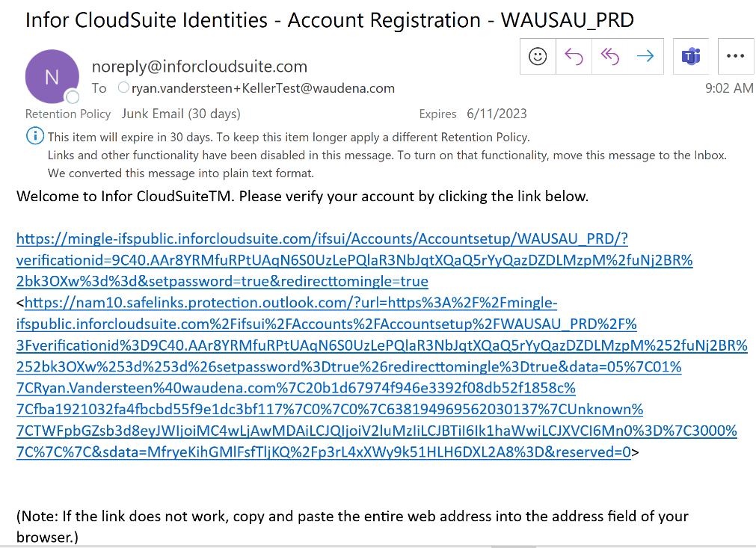This screenshot has height=548, width=756.
Task: Forward the email with the right arrow icon
Action: [x=645, y=57]
